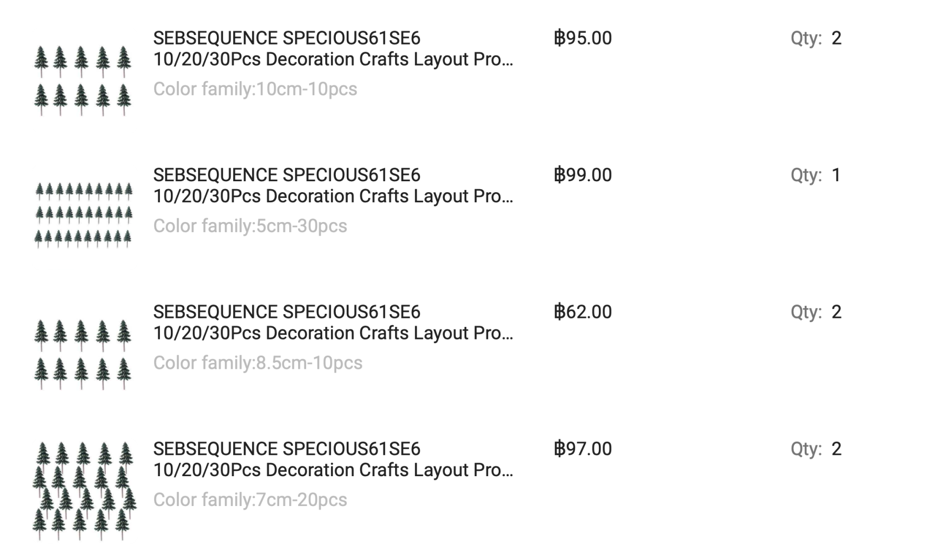Click the 10cm-10pcs tree product thumbnail
Viewport: 943px width, 560px height.
point(82,80)
